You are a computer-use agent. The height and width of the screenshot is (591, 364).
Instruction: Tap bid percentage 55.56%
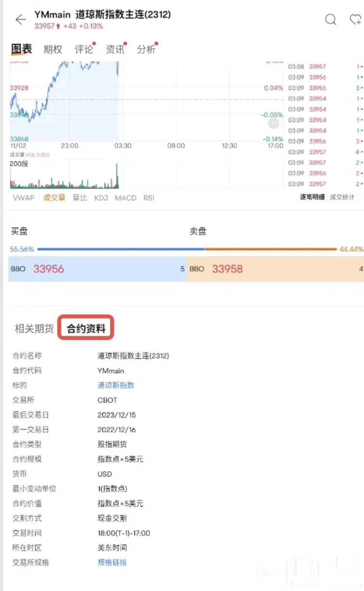coord(22,249)
